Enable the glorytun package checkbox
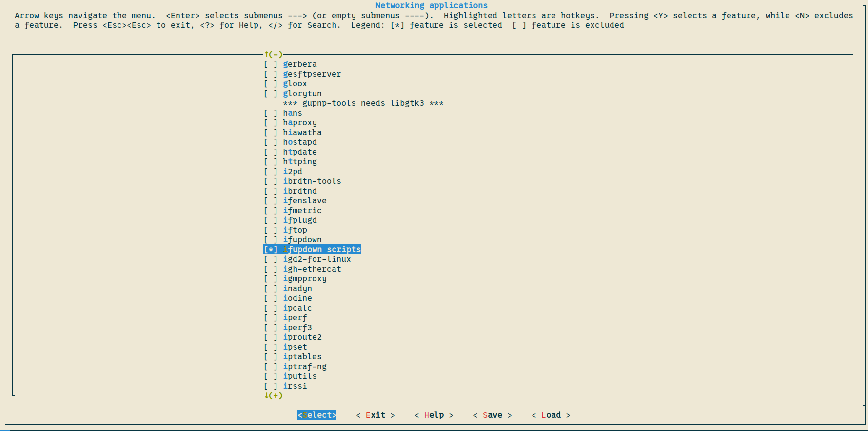The image size is (868, 431). [x=271, y=94]
